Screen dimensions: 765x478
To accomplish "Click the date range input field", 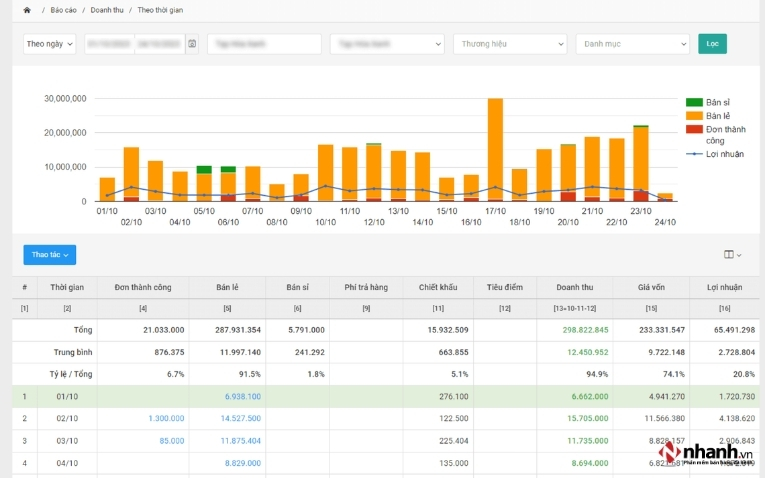I will (135, 44).
